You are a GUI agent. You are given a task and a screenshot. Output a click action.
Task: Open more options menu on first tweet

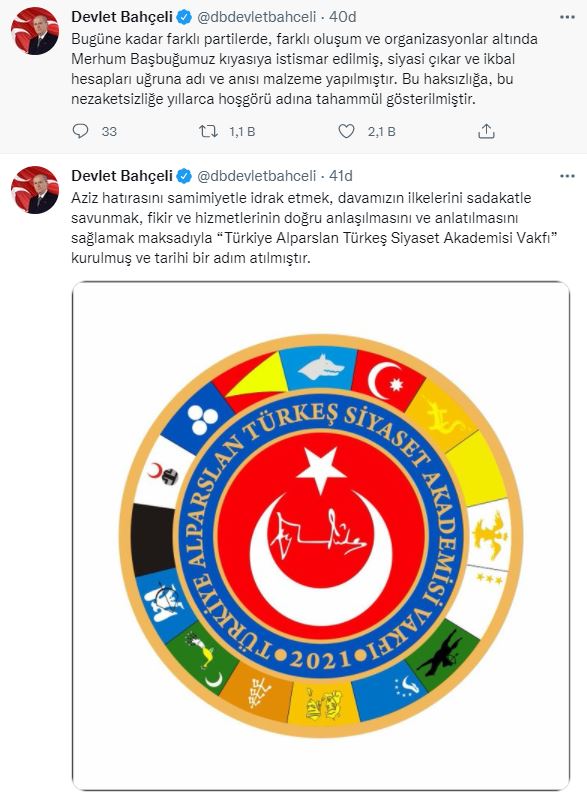(x=567, y=17)
